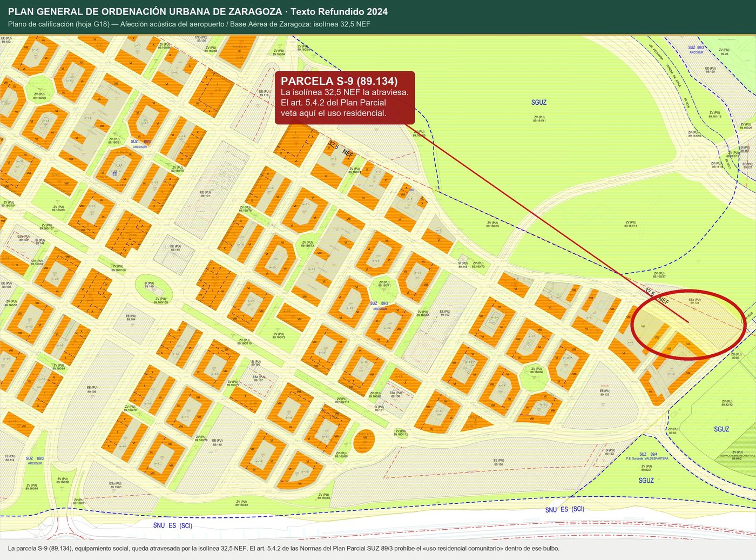Click label 'ZV (PU) 89.160/70'

coord(478,265)
